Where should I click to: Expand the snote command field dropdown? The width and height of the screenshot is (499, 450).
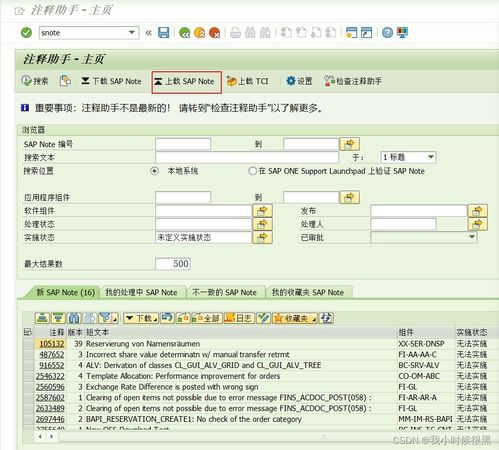132,33
